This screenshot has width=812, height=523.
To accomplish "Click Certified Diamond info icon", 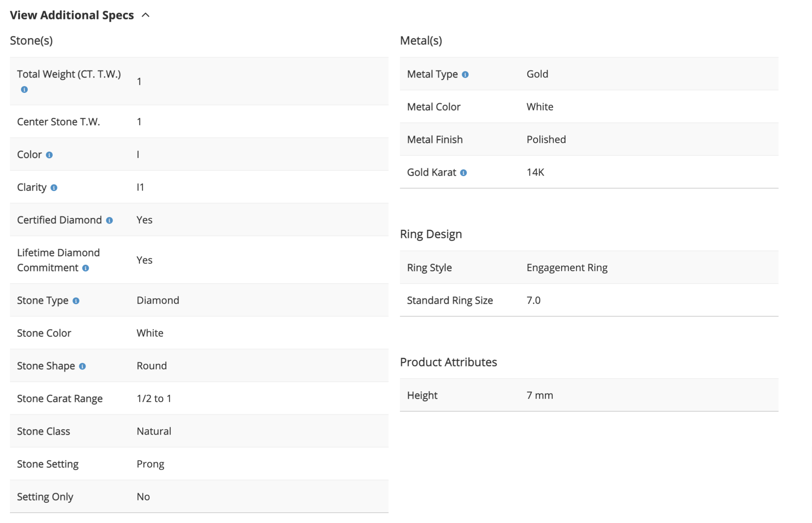I will coord(109,220).
